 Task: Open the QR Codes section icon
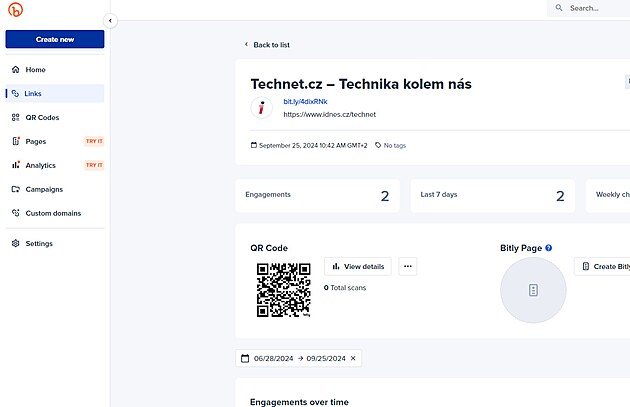pyautogui.click(x=15, y=118)
